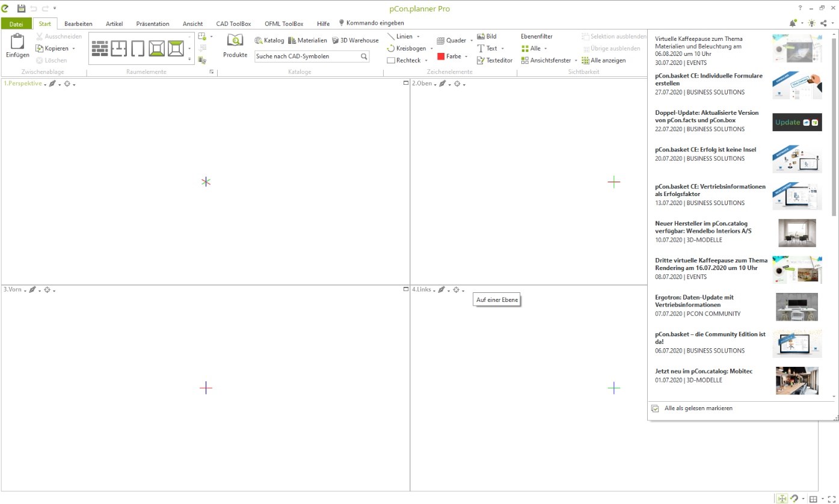Toggle the Alle als gelesen markieren checkbox
Screen dimensions: 839x504
pyautogui.click(x=656, y=408)
